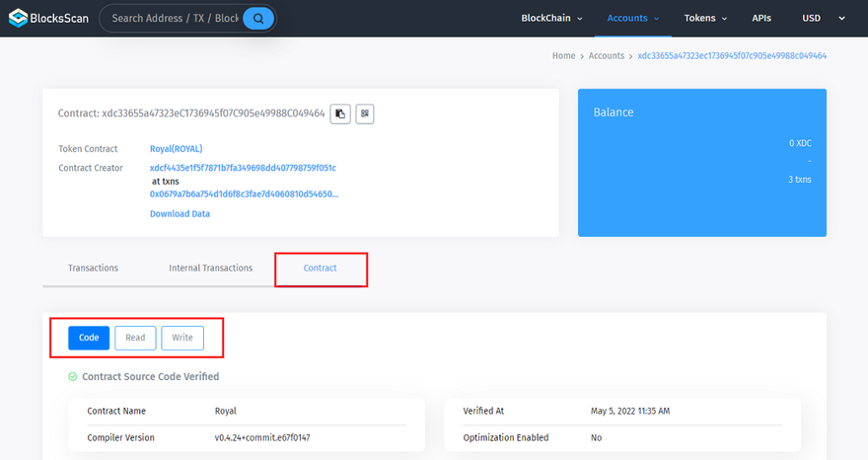
Task: Click the Download Data link
Action: (180, 214)
